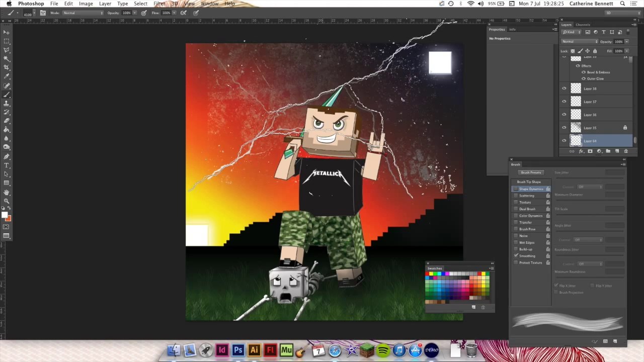Click the add layer style fx icon
The height and width of the screenshot is (362, 644).
tap(581, 151)
